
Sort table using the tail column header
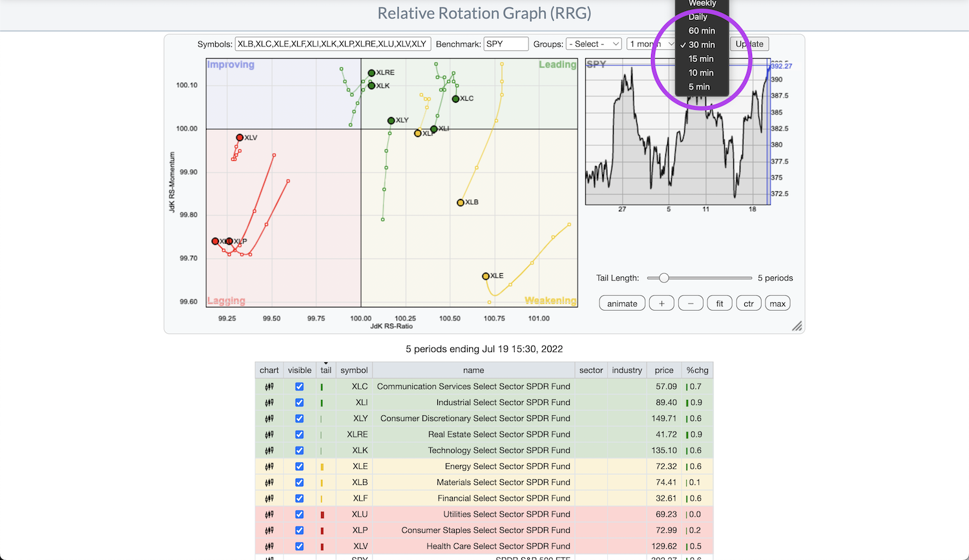tap(326, 370)
